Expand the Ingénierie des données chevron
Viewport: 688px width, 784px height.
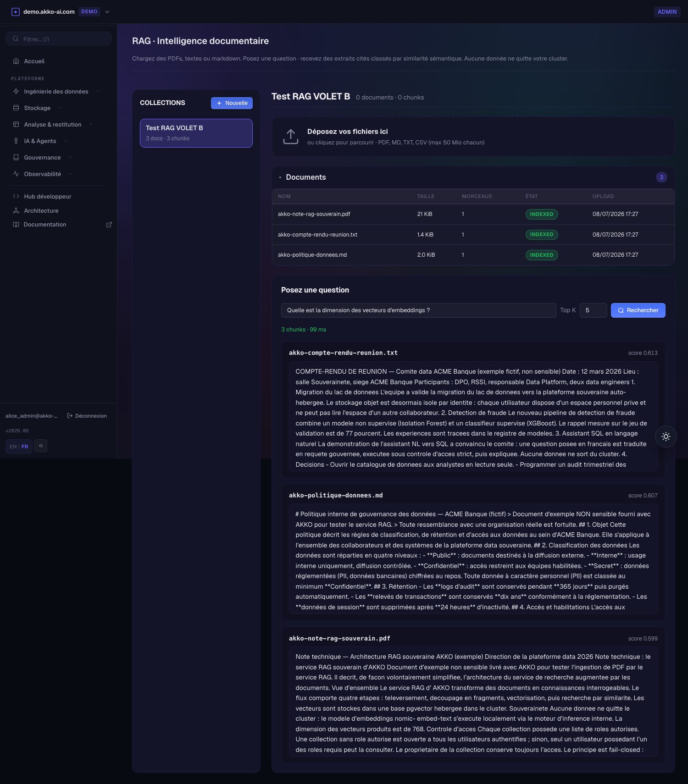click(98, 91)
